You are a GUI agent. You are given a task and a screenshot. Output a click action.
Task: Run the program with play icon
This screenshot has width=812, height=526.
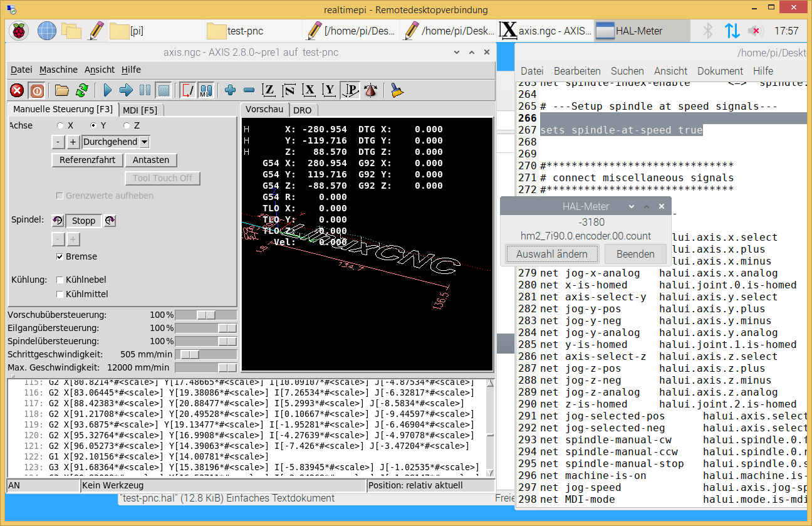pyautogui.click(x=107, y=90)
